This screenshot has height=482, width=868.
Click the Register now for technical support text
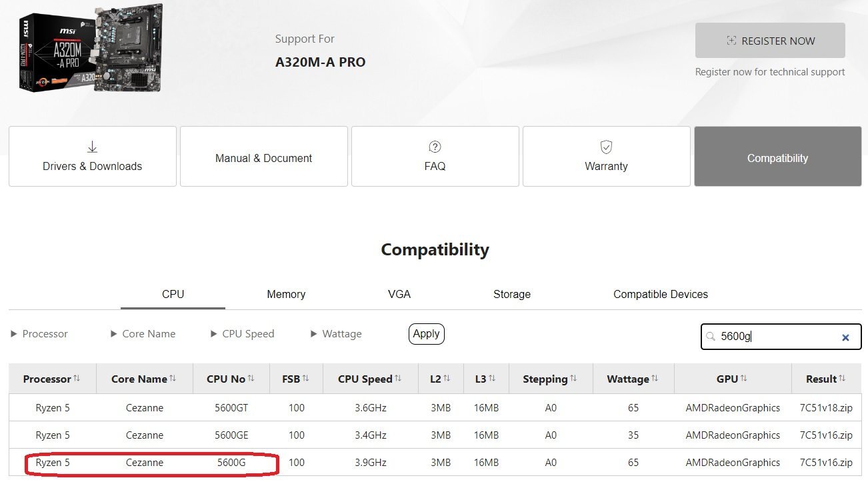[x=770, y=72]
